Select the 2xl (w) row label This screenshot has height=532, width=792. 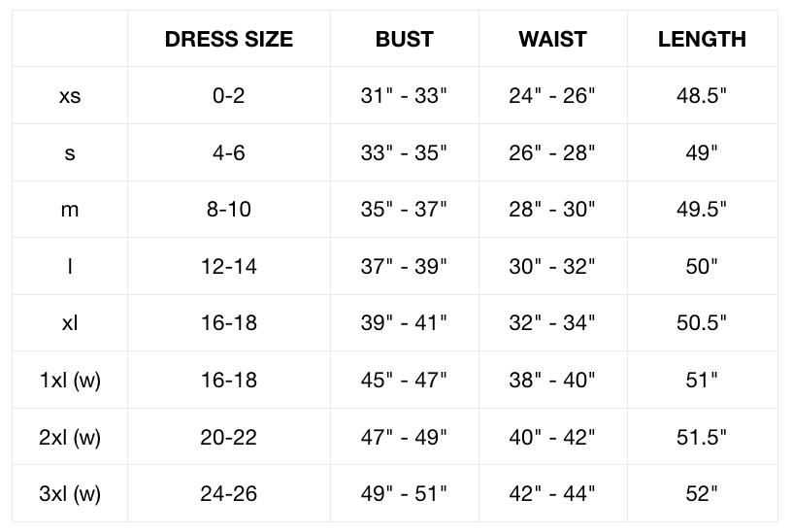tap(70, 437)
